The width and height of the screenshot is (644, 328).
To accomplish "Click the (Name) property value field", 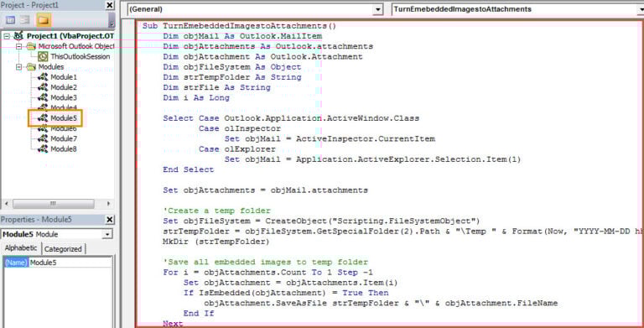I will pyautogui.click(x=70, y=263).
